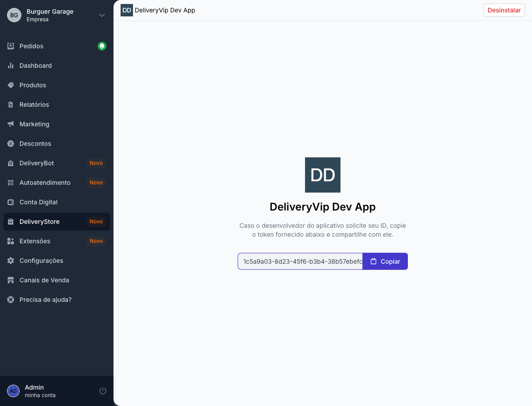Click the Copiar token button
532x406 pixels.
[x=385, y=262]
